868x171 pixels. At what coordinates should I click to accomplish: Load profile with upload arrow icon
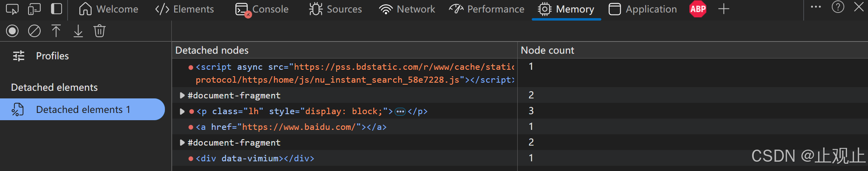coord(56,31)
